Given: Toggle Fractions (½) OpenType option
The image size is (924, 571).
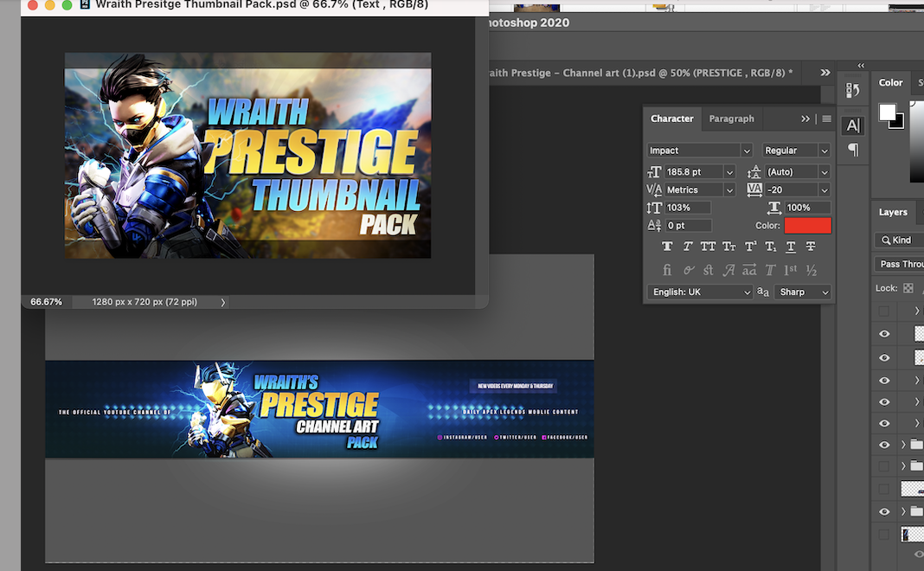Looking at the screenshot, I should (x=812, y=270).
